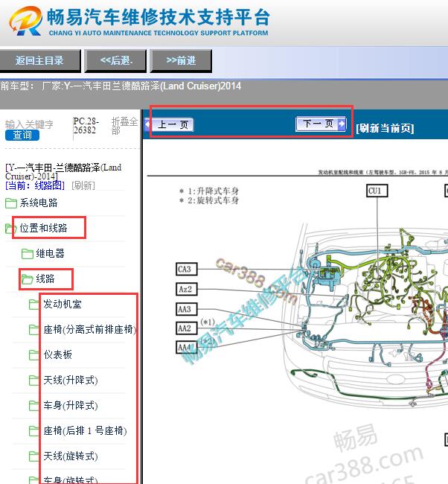The height and width of the screenshot is (484, 448).
Task: Click folder icon beside 发动机室
Action: (34, 305)
